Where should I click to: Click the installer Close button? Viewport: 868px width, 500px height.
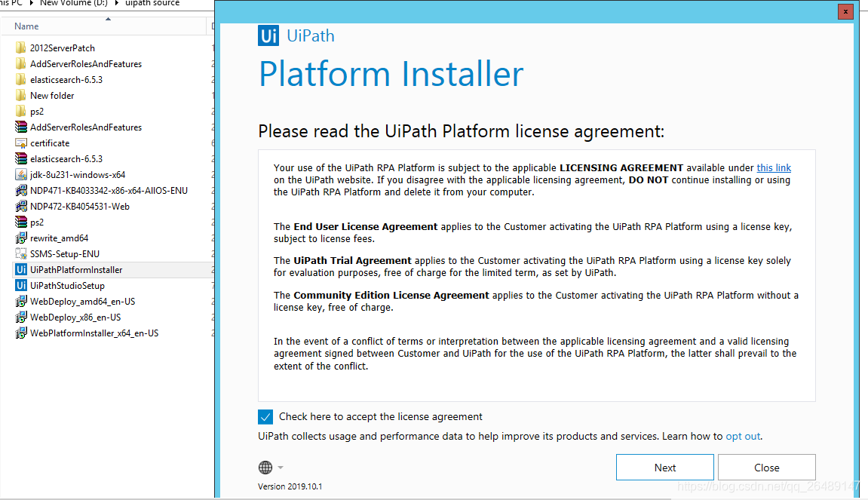(767, 468)
